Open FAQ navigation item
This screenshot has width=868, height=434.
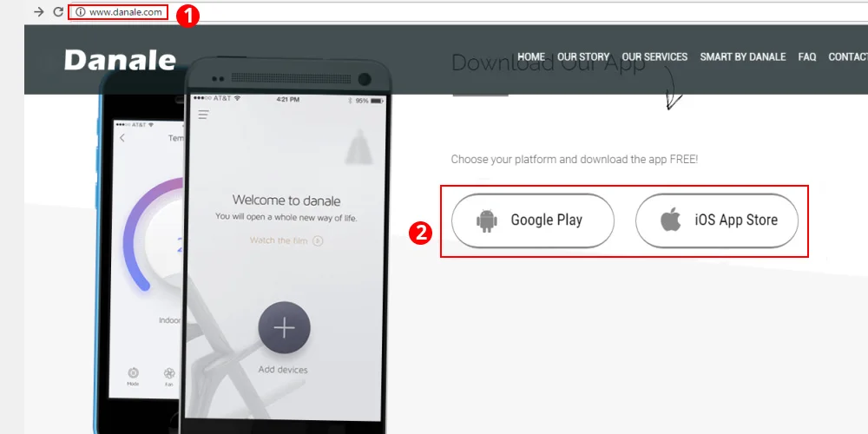pos(806,56)
